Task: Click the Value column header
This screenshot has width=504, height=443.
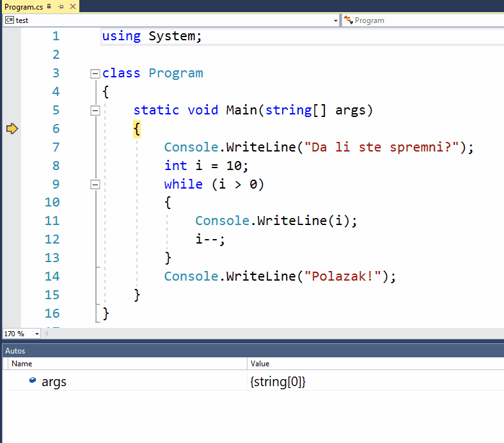Action: 260,363
